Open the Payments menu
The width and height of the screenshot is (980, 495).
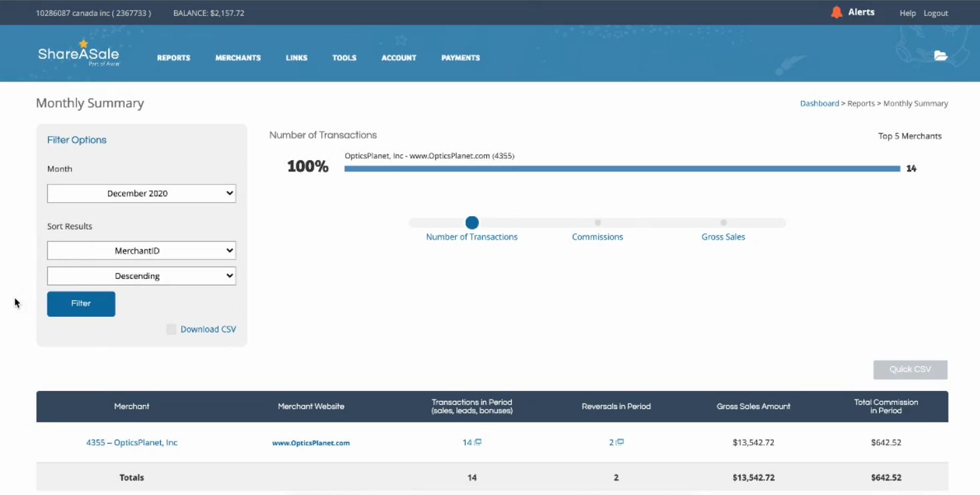pos(460,58)
